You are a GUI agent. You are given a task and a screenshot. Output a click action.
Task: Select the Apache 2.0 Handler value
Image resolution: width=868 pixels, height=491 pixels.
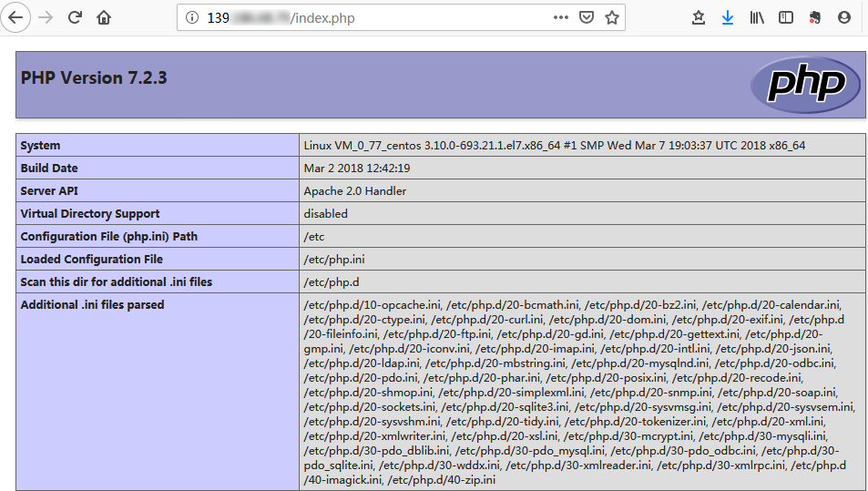tap(355, 191)
